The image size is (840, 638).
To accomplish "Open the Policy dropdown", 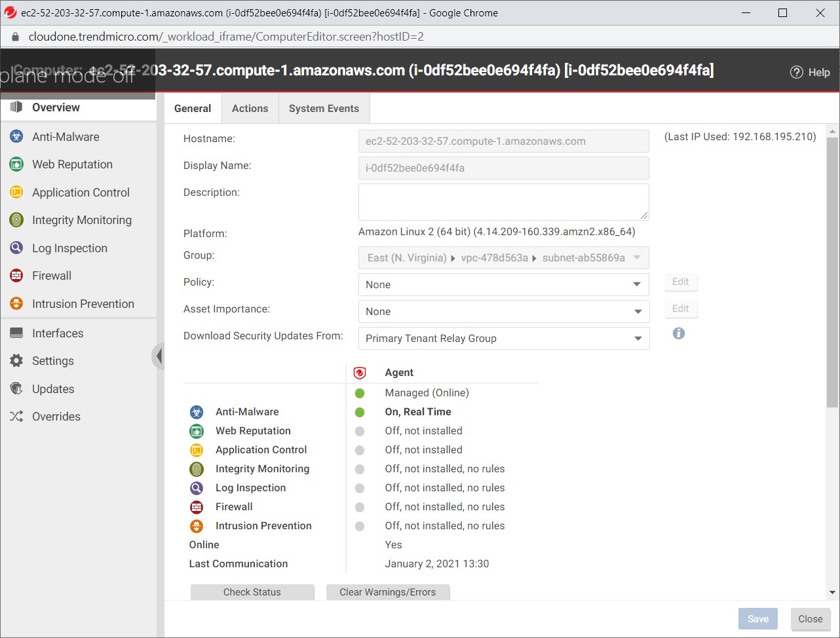I will pos(503,284).
